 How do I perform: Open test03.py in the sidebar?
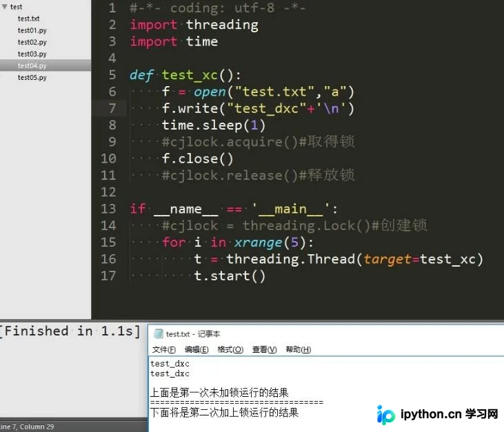(32, 54)
